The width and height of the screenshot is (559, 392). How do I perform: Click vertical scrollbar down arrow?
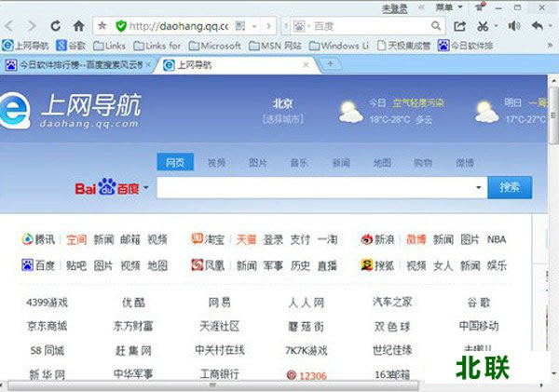pos(554,373)
